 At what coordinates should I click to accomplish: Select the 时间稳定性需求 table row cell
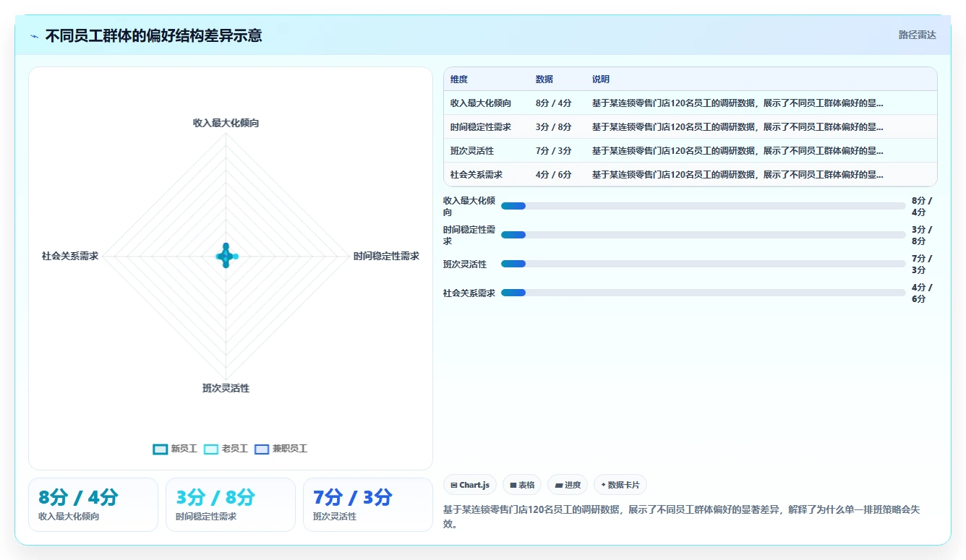click(x=481, y=127)
